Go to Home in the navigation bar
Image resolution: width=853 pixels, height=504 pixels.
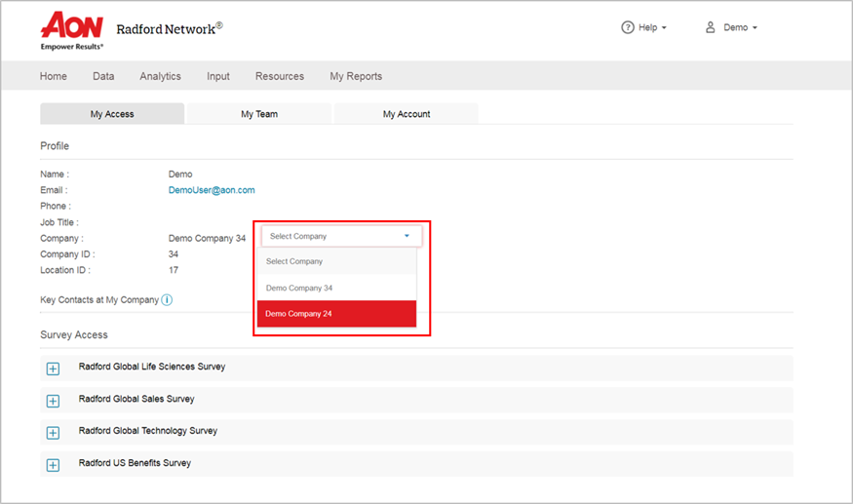pyautogui.click(x=54, y=76)
